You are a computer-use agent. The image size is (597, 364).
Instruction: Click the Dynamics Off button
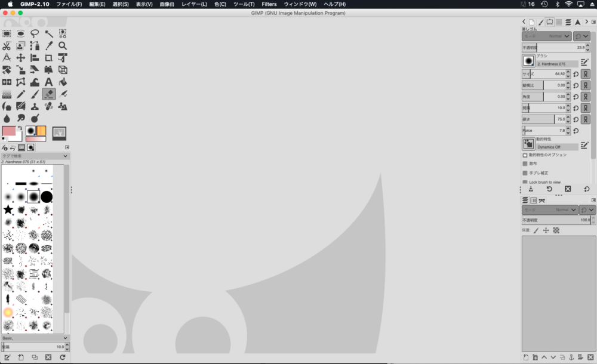click(556, 147)
